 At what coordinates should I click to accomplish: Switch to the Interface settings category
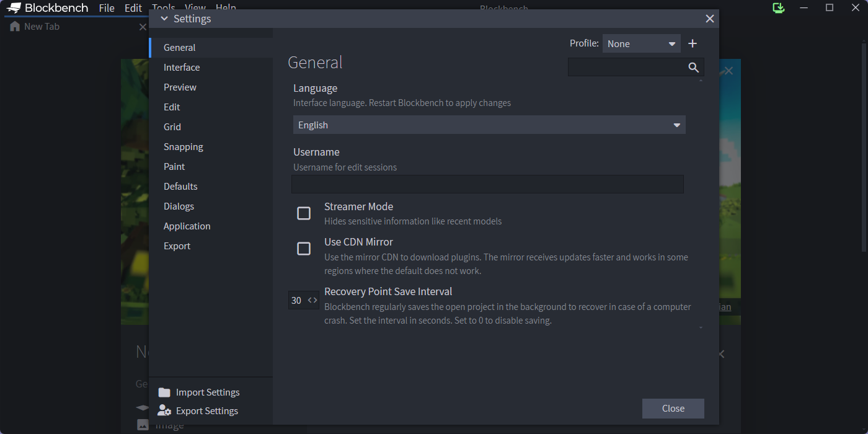coord(182,68)
